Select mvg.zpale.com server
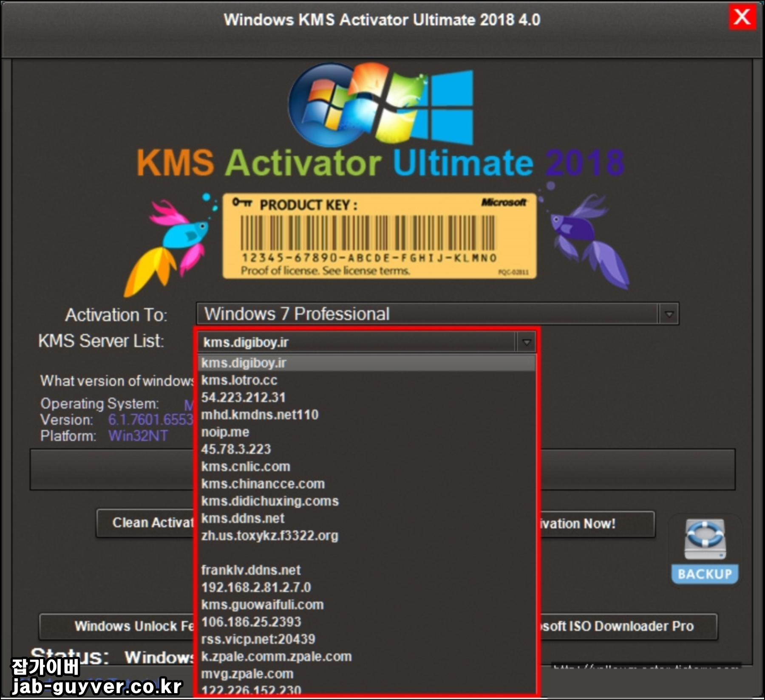This screenshot has height=700, width=765. tap(366, 674)
